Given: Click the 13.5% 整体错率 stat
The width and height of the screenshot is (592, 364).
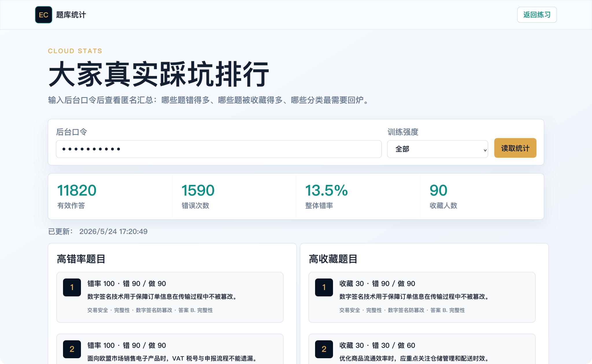Looking at the screenshot, I should tap(358, 196).
